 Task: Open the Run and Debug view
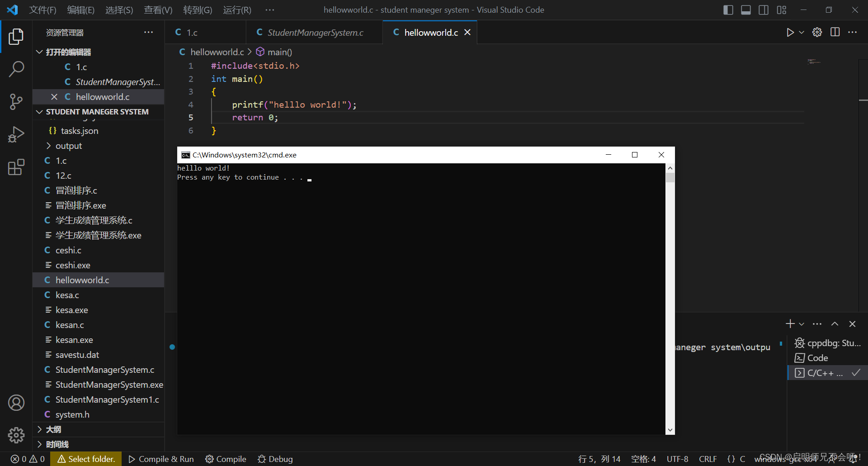pos(16,134)
